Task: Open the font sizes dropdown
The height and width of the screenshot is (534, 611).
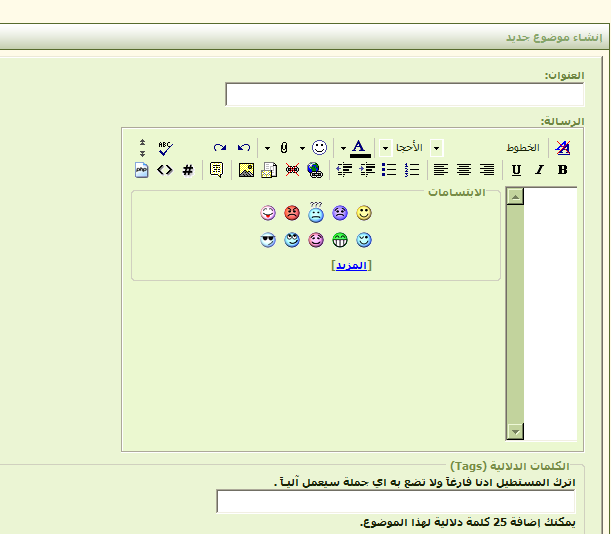Action: pos(385,148)
